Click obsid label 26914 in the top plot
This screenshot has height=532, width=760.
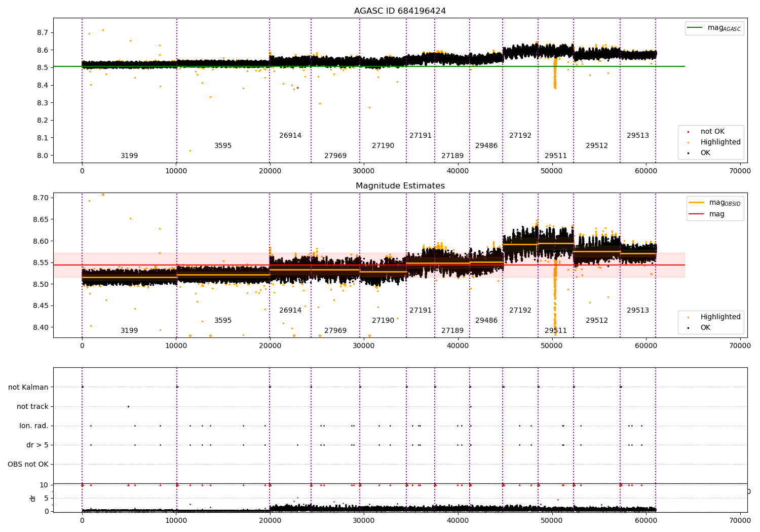pos(290,136)
